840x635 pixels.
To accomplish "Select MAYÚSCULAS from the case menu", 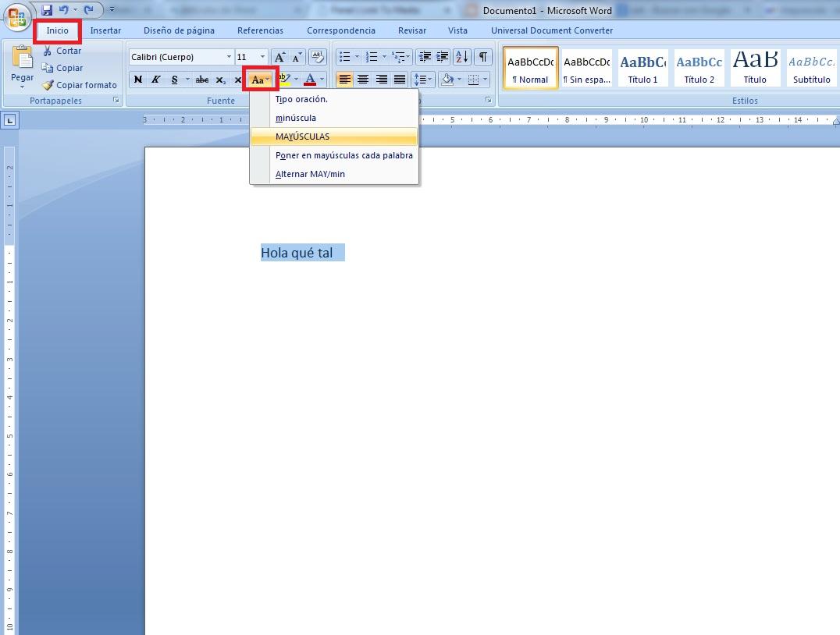I will click(x=303, y=137).
